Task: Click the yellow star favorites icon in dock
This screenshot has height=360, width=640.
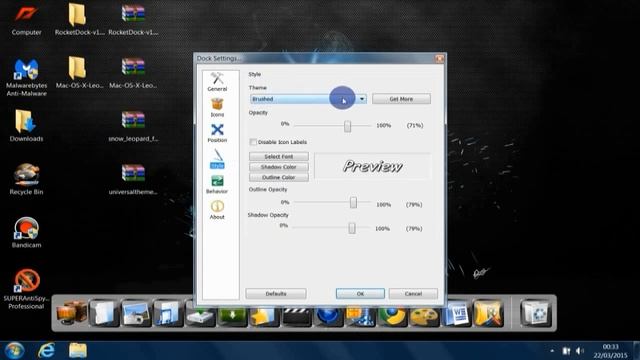Action: 264,317
